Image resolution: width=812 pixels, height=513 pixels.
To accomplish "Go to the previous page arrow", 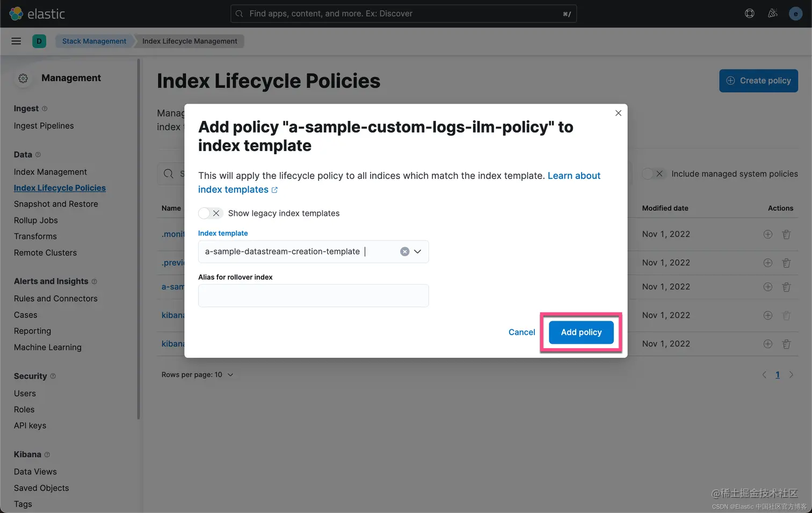I will tap(764, 375).
